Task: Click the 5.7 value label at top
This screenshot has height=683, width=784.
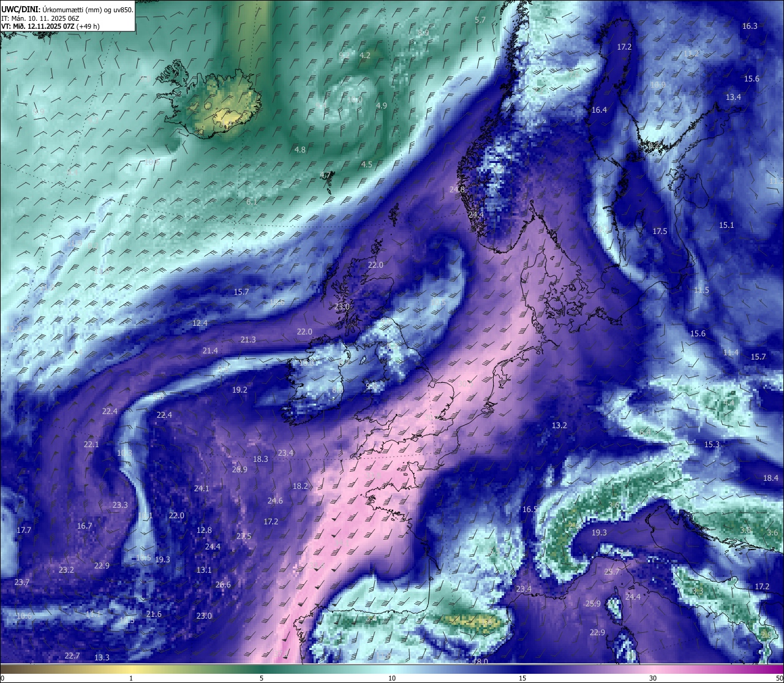Action: point(480,20)
